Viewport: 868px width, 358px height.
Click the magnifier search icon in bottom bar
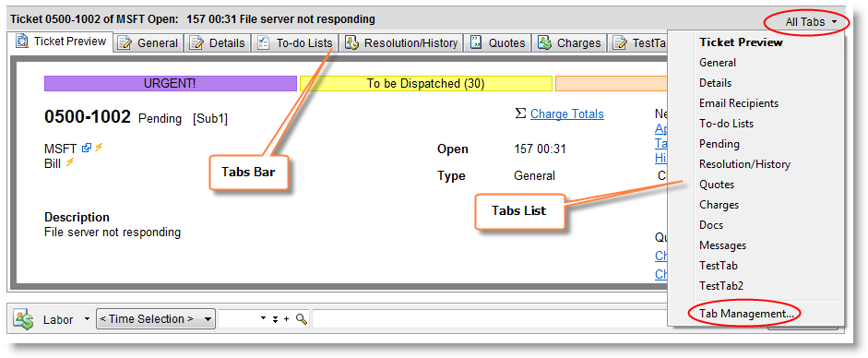(302, 319)
